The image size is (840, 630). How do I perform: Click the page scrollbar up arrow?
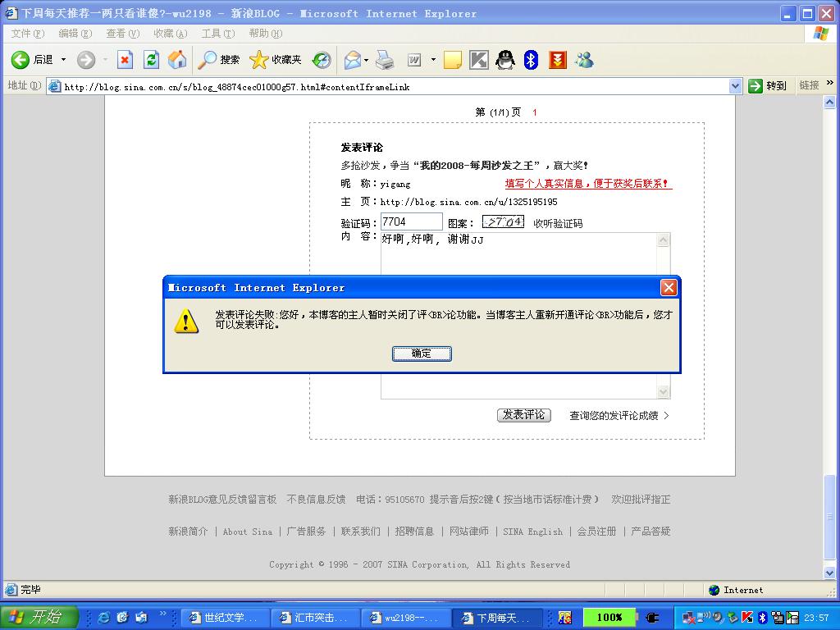(829, 102)
